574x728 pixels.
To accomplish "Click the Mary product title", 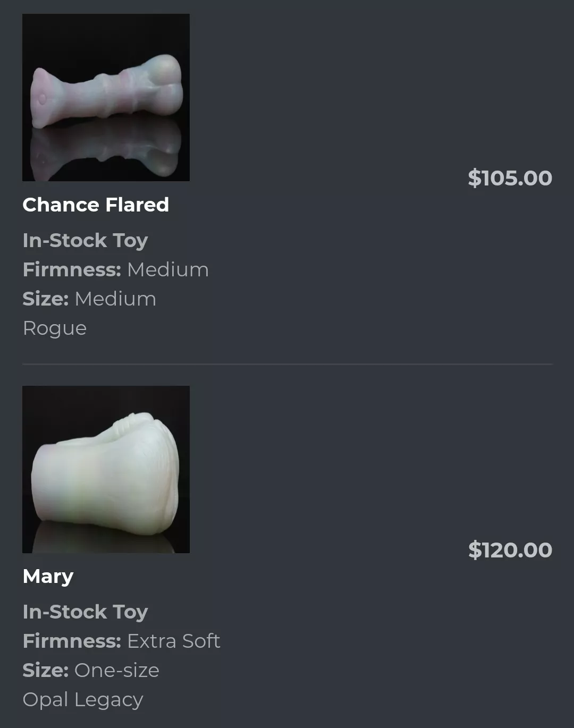I will pos(48,576).
